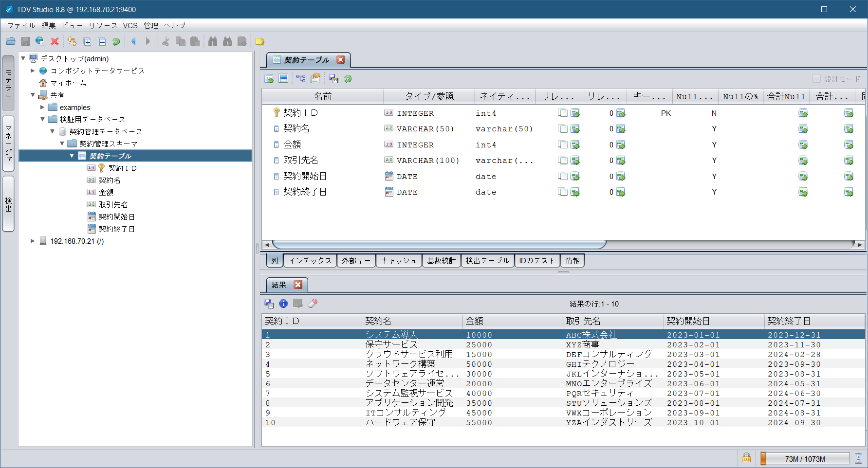Collapse the 契約管理データベース node
This screenshot has width=868, height=468.
[x=52, y=131]
